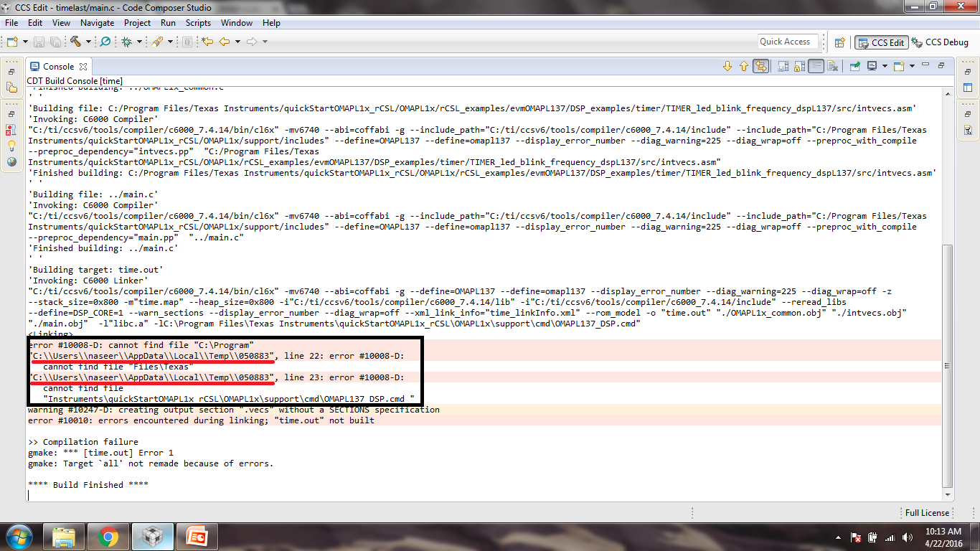Open the Help menu
Image resolution: width=980 pixels, height=551 pixels.
pyautogui.click(x=271, y=23)
